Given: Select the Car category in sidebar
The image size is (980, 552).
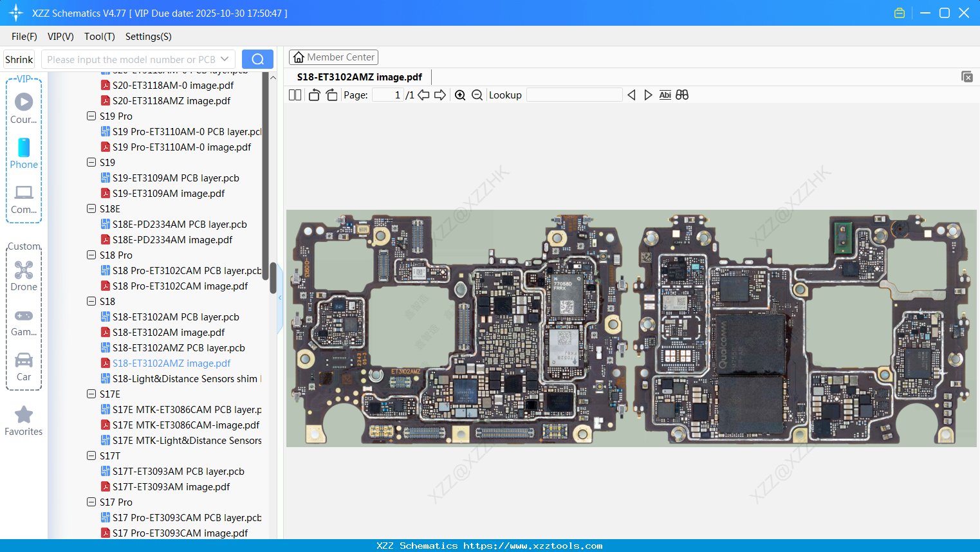Looking at the screenshot, I should [x=23, y=363].
